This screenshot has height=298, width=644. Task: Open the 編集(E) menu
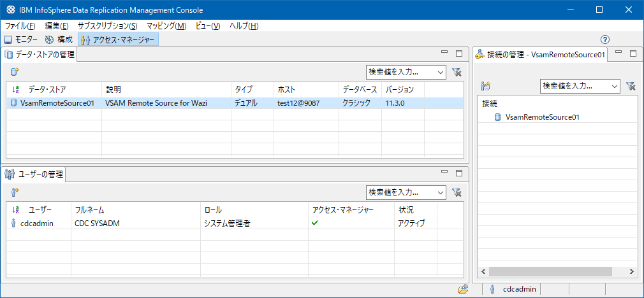pos(56,26)
